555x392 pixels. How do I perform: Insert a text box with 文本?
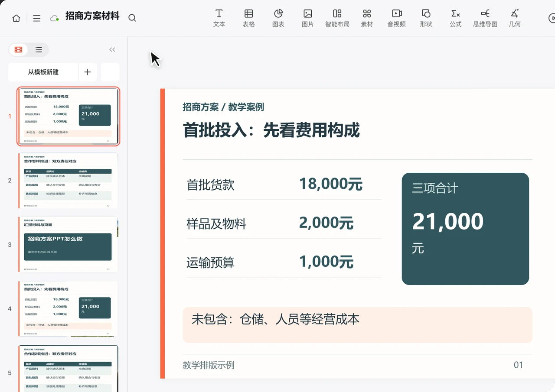coord(219,18)
